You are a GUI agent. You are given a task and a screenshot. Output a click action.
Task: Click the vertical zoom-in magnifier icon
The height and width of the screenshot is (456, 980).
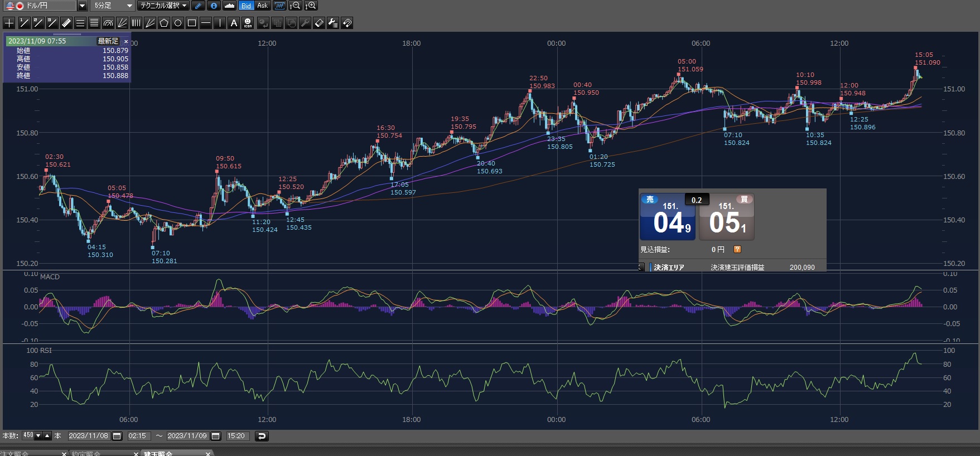pyautogui.click(x=311, y=6)
